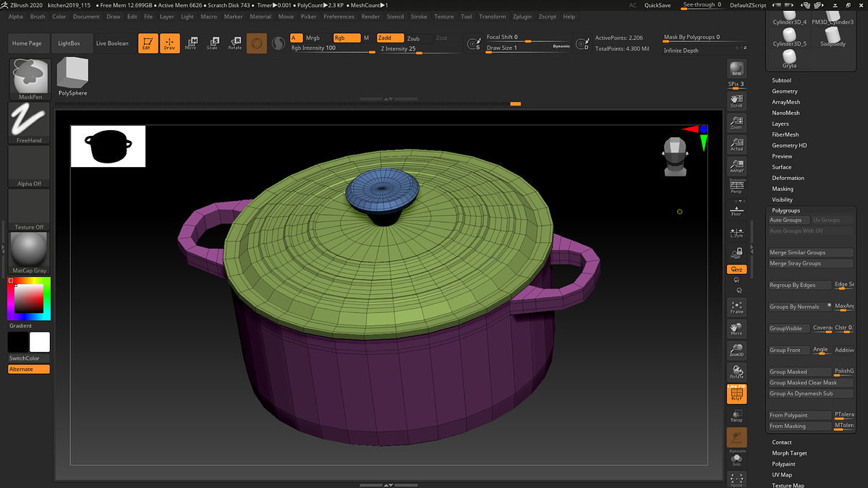The width and height of the screenshot is (868, 488).
Task: Click the white secondary color swatch
Action: 40,342
